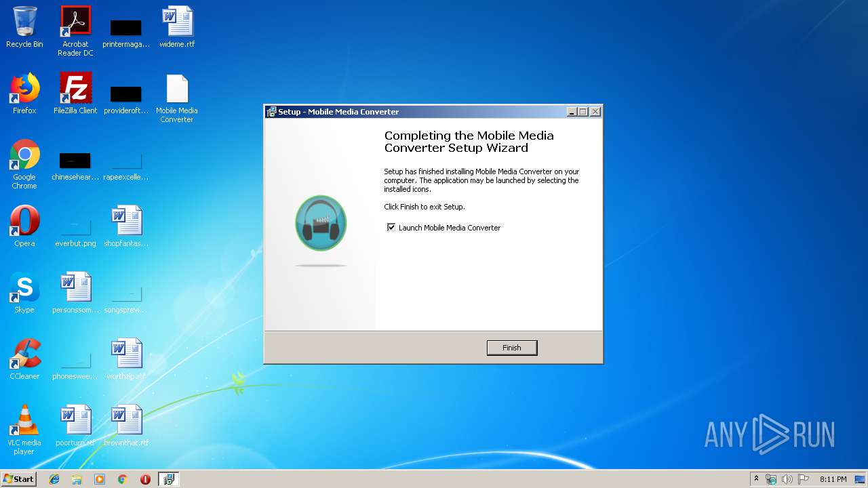868x488 pixels.
Task: Click the volume speaker tray icon
Action: (787, 479)
